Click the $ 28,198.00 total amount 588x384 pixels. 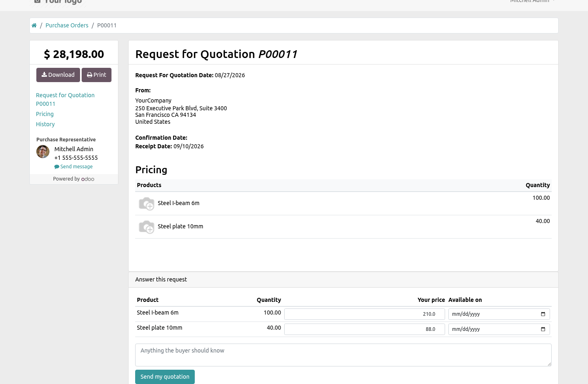(74, 54)
